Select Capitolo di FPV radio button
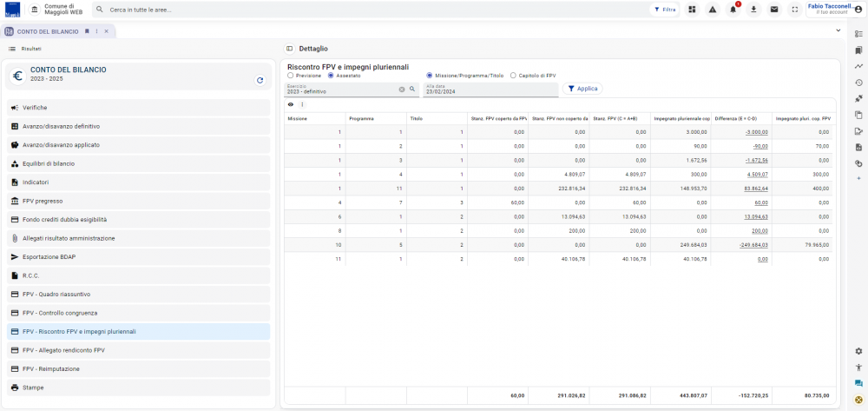 click(x=513, y=76)
